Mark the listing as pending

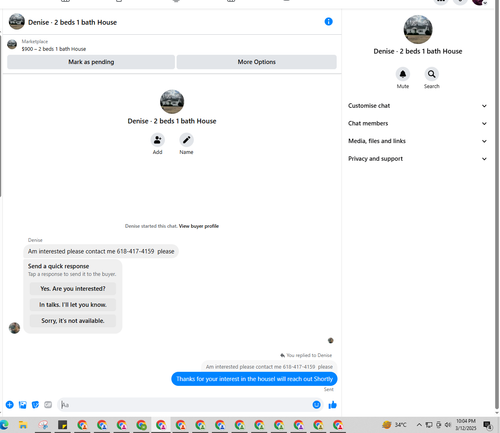pyautogui.click(x=91, y=62)
